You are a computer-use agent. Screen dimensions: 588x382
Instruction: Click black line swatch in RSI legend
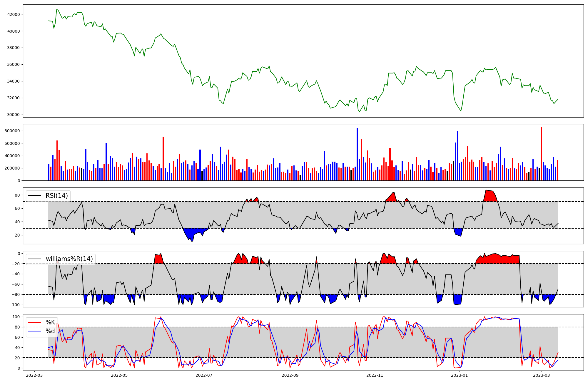[34, 196]
